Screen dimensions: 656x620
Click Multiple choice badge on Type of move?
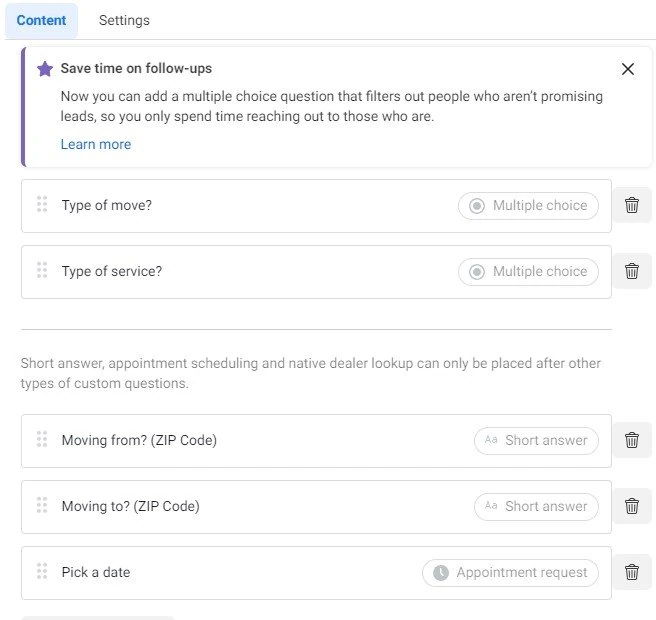(x=528, y=206)
